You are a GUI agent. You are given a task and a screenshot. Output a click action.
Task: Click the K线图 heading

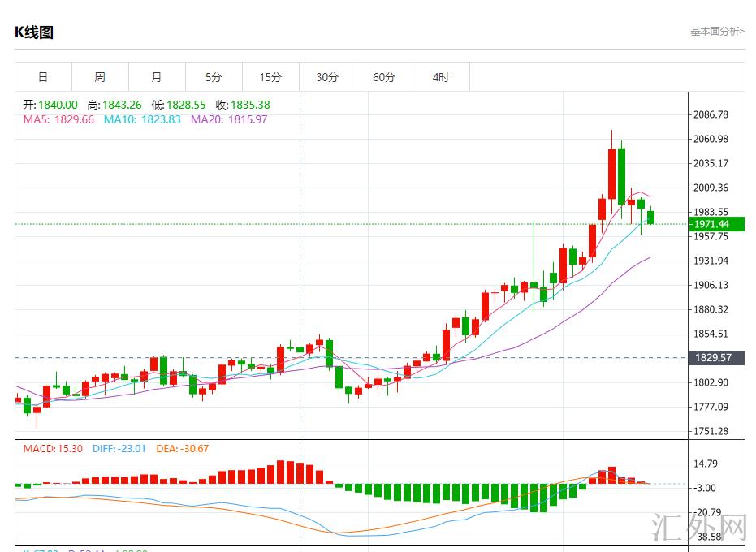point(34,32)
